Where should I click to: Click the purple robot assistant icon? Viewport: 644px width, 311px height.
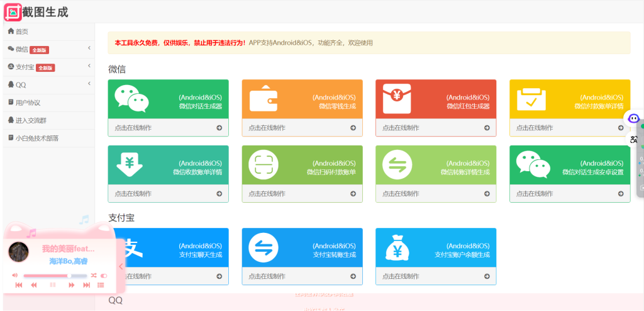634,119
